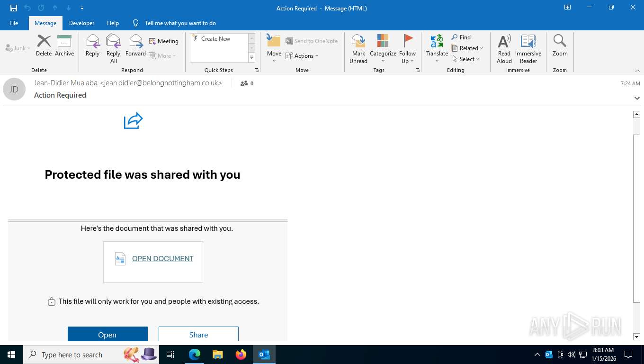Click Reply All
The height and width of the screenshot is (364, 644).
click(x=113, y=49)
